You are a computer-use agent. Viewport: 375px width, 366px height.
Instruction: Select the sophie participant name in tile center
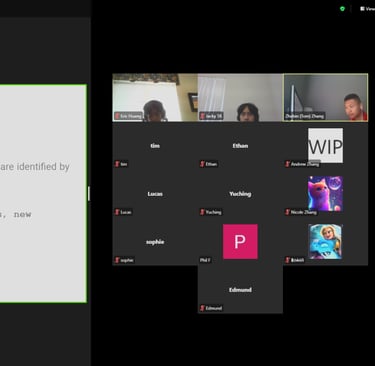pyautogui.click(x=155, y=242)
